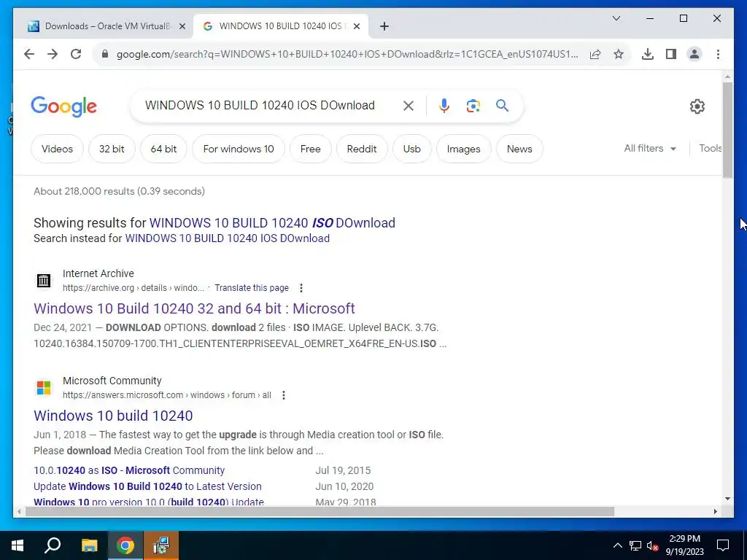Open Windows 10 Build 10240 32 and 64 bit result
The height and width of the screenshot is (560, 747).
194,308
